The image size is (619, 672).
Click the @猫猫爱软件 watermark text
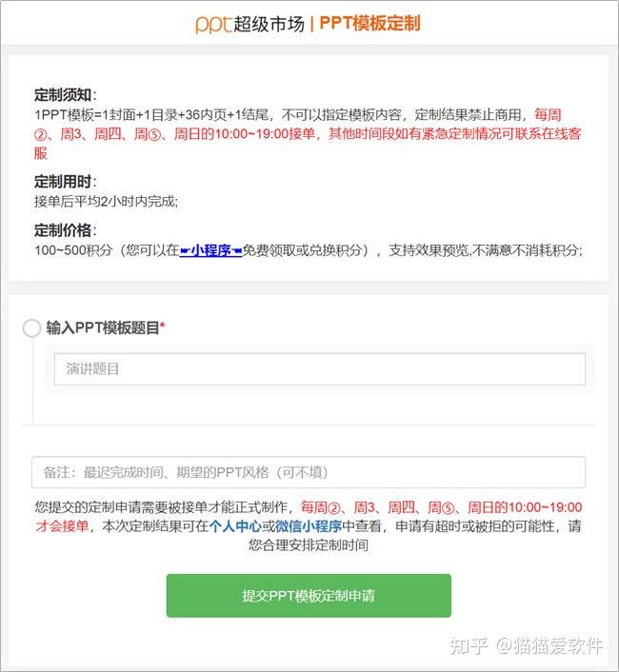pyautogui.click(x=549, y=645)
